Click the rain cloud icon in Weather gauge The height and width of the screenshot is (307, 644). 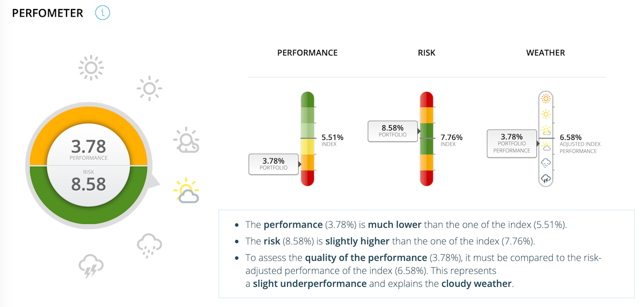pyautogui.click(x=546, y=163)
